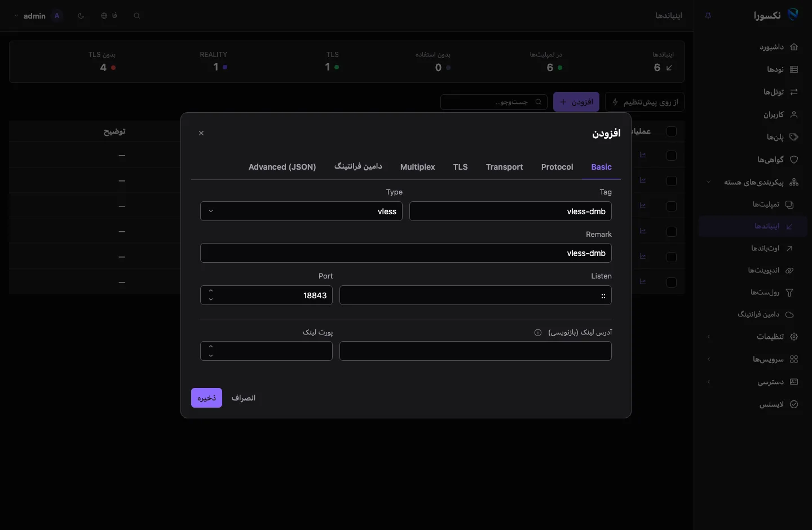Image resolution: width=812 pixels, height=530 pixels.
Task: Click the انصراف cancel button
Action: click(244, 398)
